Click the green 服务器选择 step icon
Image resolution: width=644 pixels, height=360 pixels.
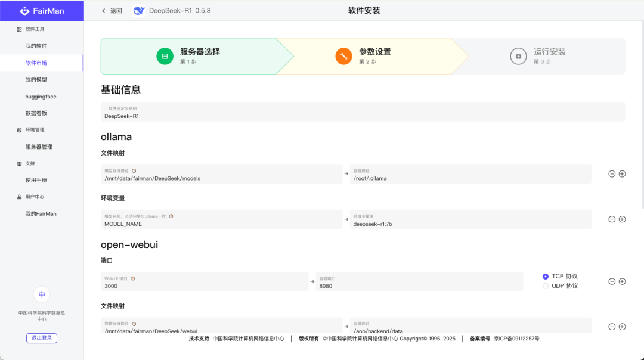[165, 56]
